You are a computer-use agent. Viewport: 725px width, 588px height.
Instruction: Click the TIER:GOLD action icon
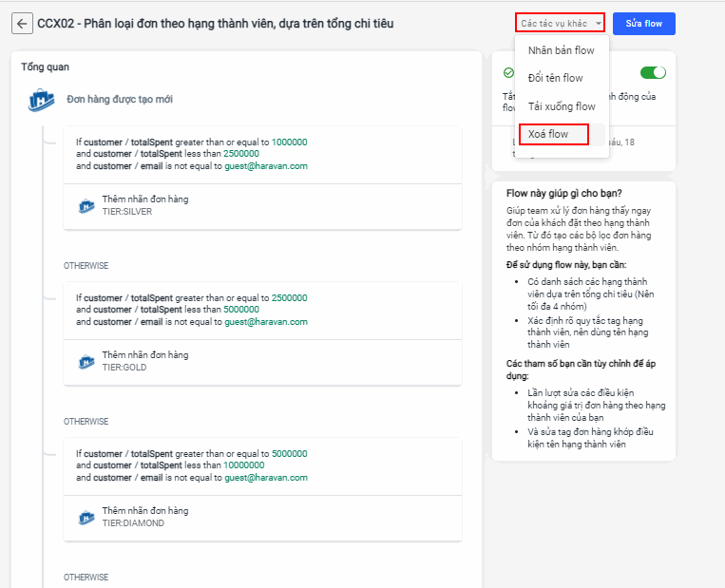[86, 361]
